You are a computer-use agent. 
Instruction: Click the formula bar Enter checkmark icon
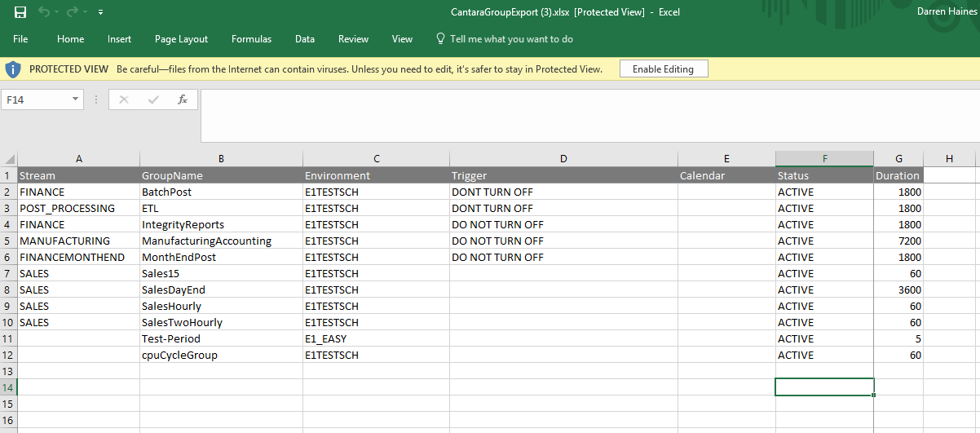click(153, 99)
